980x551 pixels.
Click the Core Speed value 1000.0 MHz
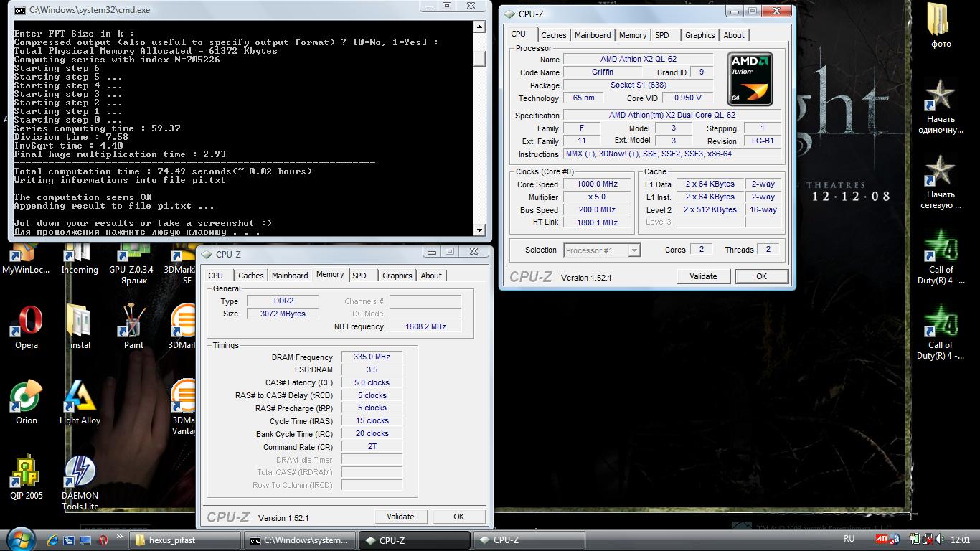coord(598,184)
